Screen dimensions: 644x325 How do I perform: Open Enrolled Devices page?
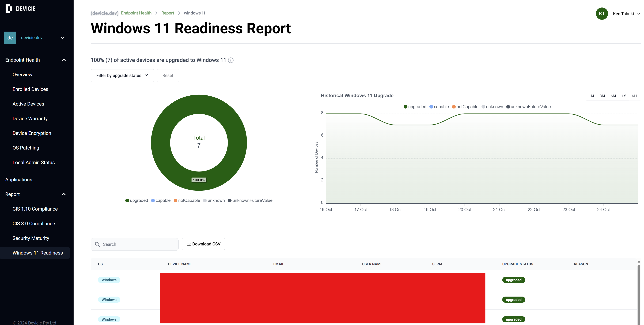coord(30,89)
